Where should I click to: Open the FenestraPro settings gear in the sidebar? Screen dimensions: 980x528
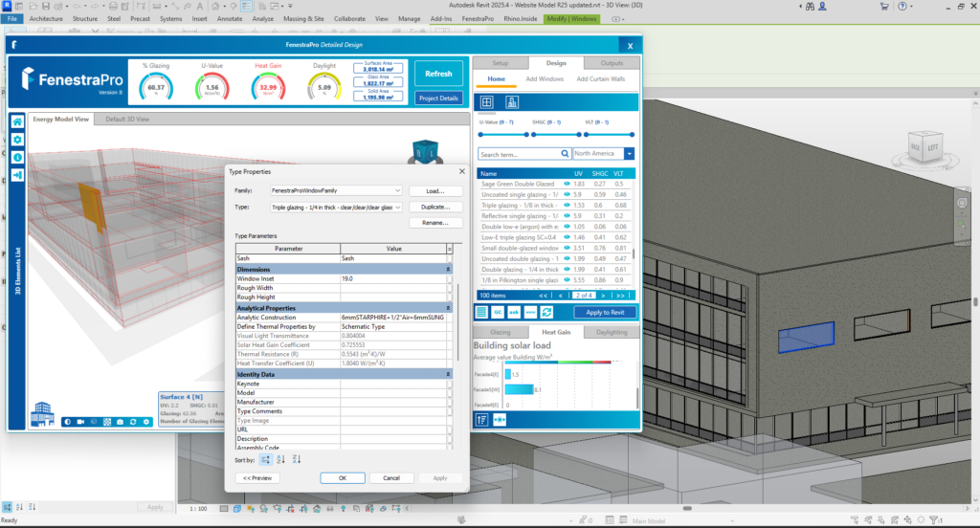[x=17, y=140]
